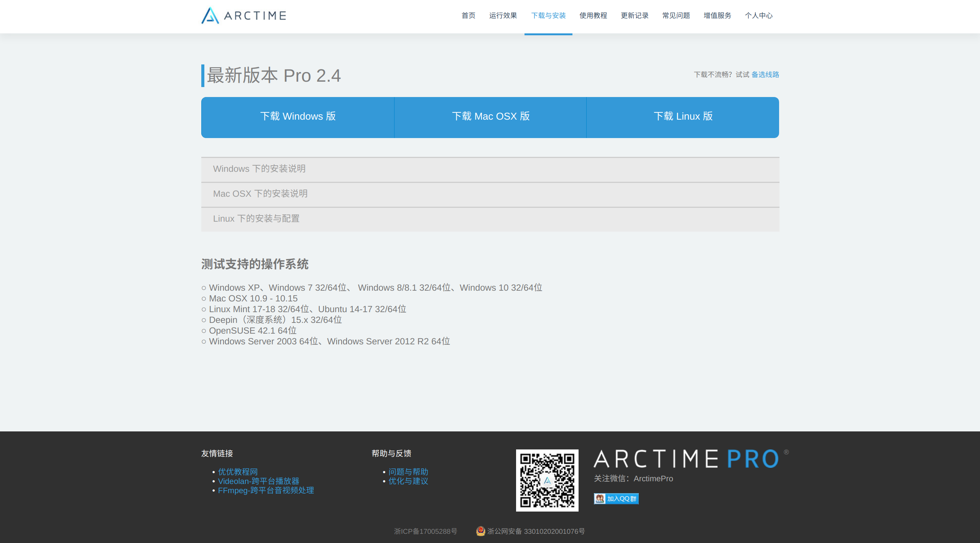
Task: Click the WeChat QR code image
Action: [547, 480]
